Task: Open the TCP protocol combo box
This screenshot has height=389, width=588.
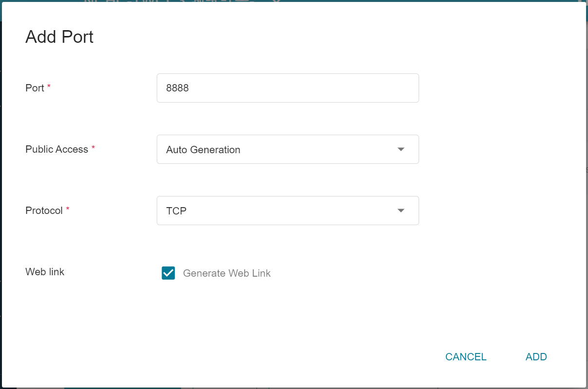Action: pyautogui.click(x=288, y=211)
